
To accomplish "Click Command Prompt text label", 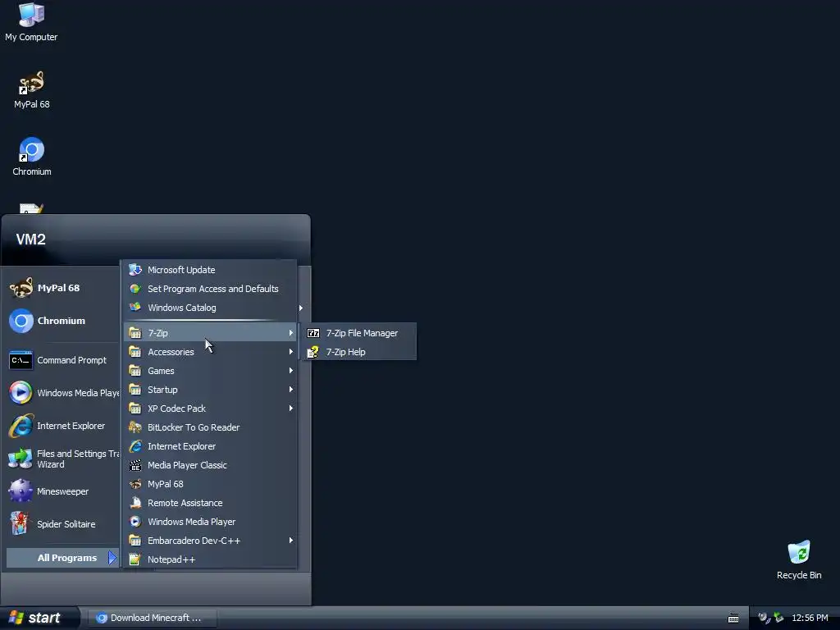I will coord(72,360).
